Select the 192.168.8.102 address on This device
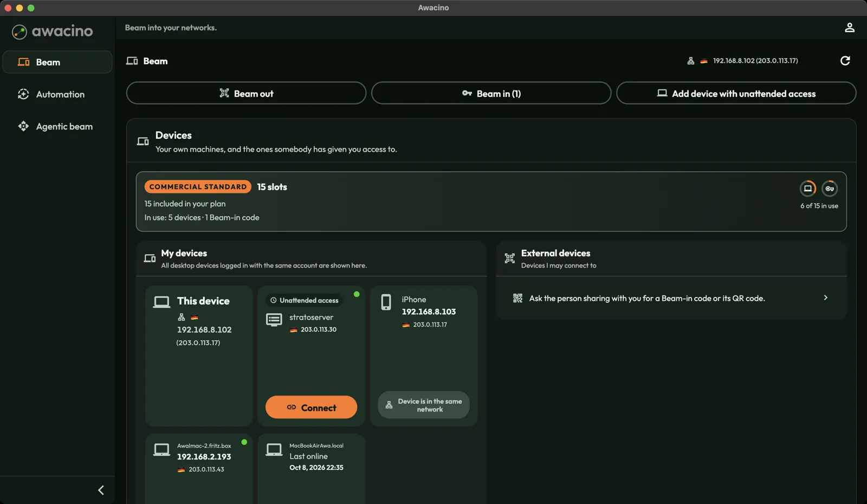Image resolution: width=867 pixels, height=504 pixels. [204, 329]
